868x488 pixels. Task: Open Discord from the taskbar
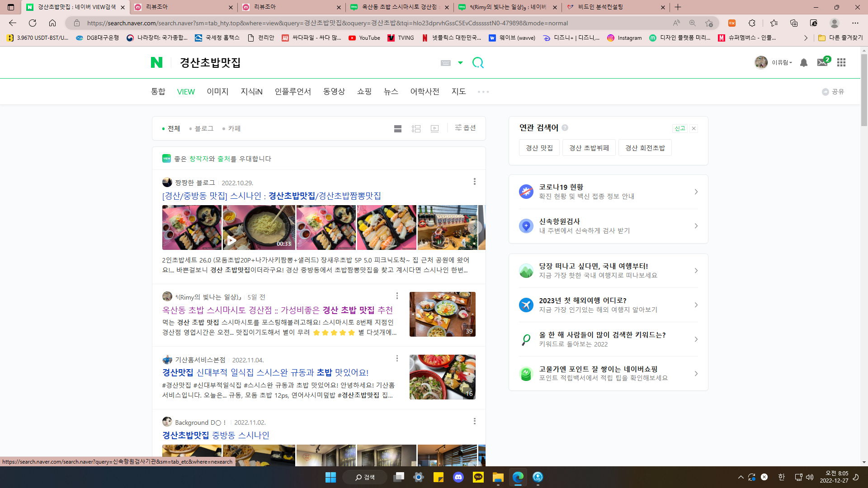458,477
